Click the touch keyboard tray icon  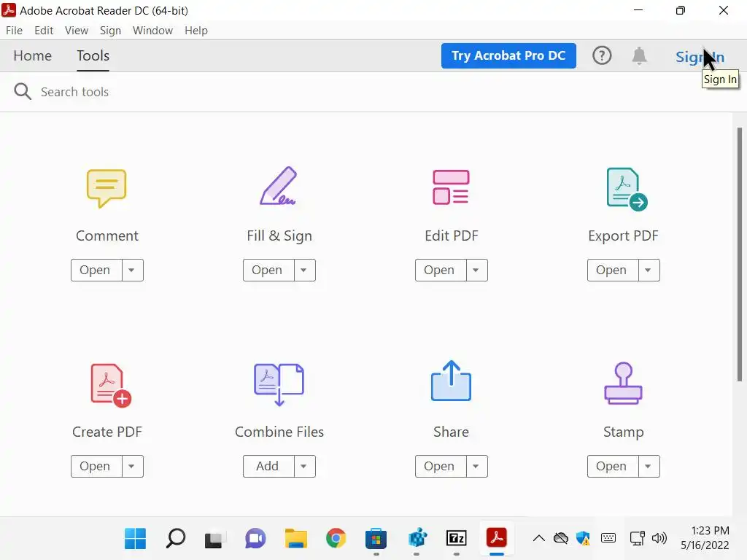[x=608, y=538]
